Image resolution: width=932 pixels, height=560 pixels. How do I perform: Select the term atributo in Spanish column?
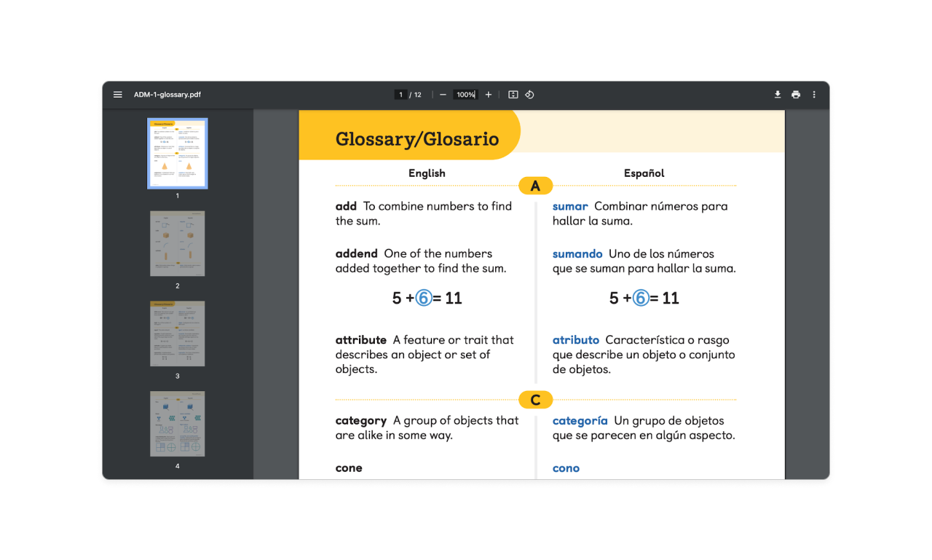pyautogui.click(x=576, y=339)
